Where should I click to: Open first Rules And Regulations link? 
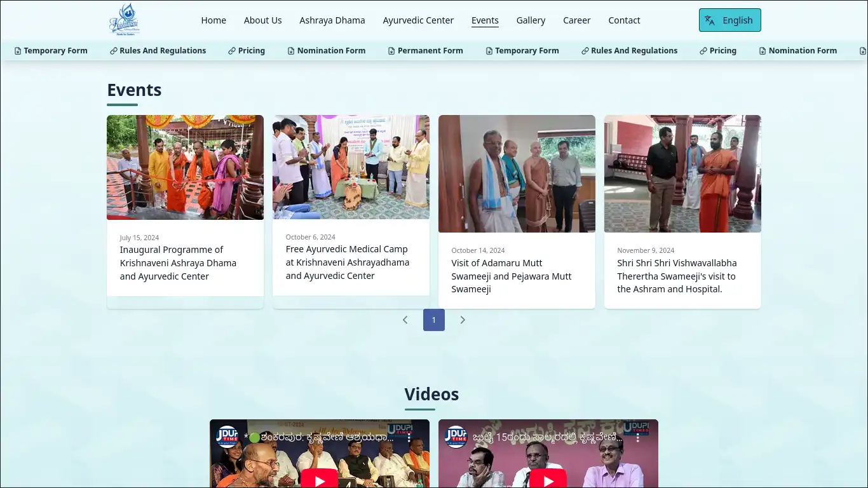[158, 51]
